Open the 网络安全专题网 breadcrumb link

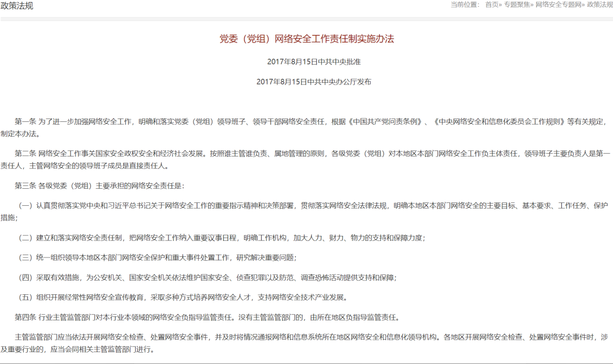(559, 5)
